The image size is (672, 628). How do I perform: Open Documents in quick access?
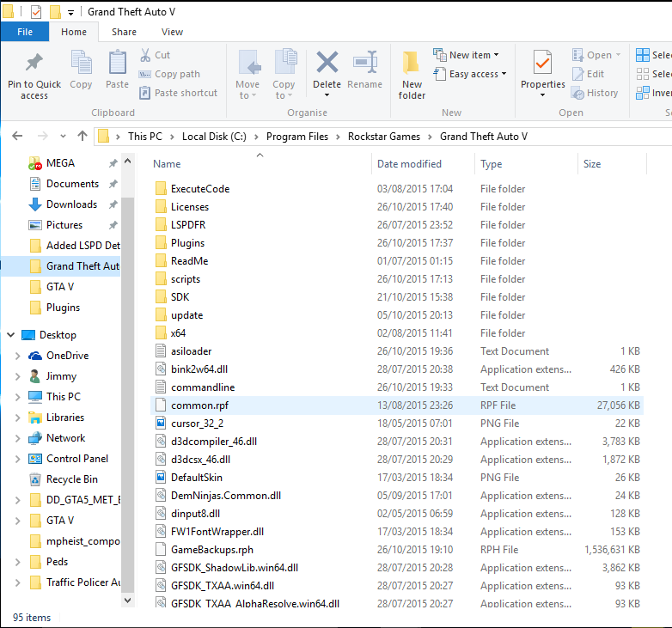pyautogui.click(x=72, y=184)
